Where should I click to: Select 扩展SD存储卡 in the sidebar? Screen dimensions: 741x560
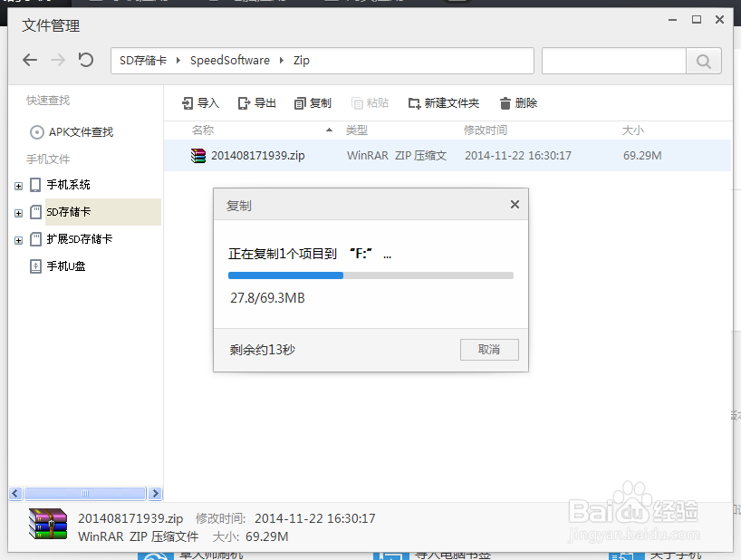pos(80,238)
